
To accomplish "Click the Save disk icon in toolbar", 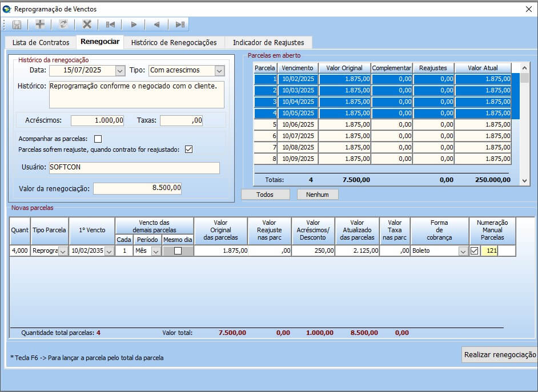I will tap(17, 25).
